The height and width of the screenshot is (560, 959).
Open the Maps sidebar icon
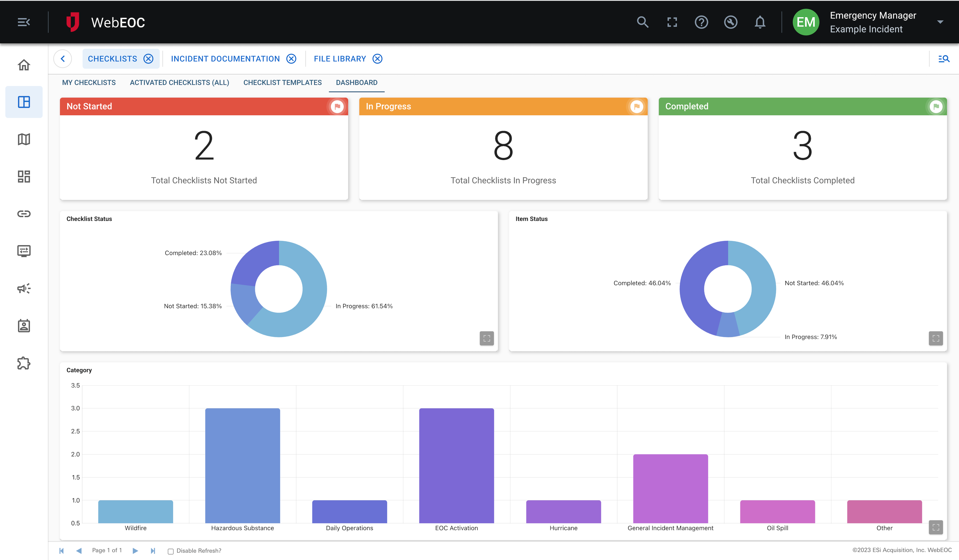[x=24, y=139]
